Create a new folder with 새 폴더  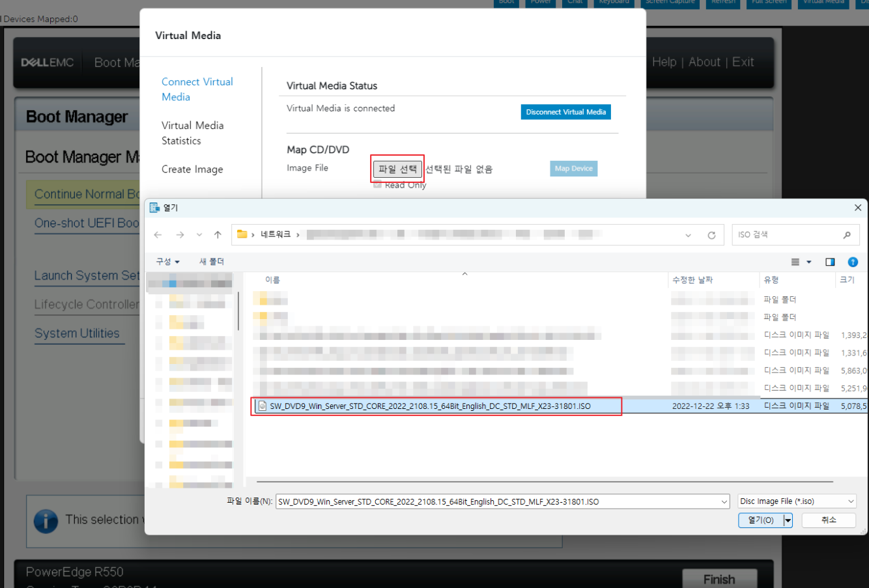tap(212, 262)
